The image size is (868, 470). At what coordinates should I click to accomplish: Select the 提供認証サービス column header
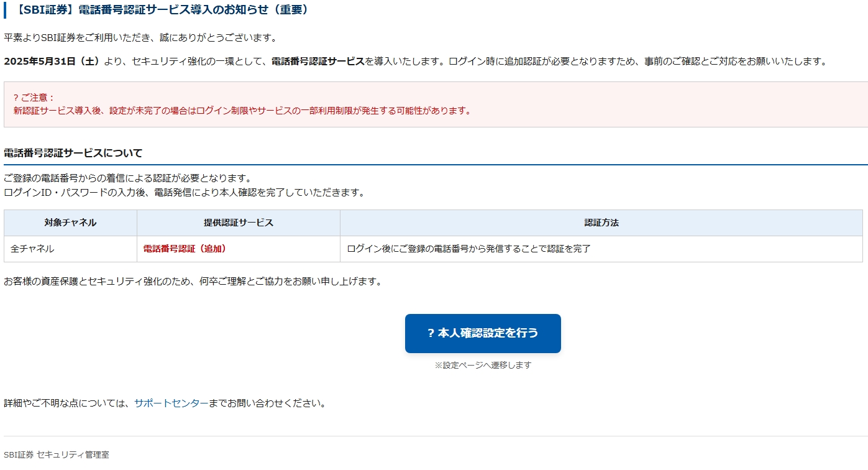(x=238, y=223)
